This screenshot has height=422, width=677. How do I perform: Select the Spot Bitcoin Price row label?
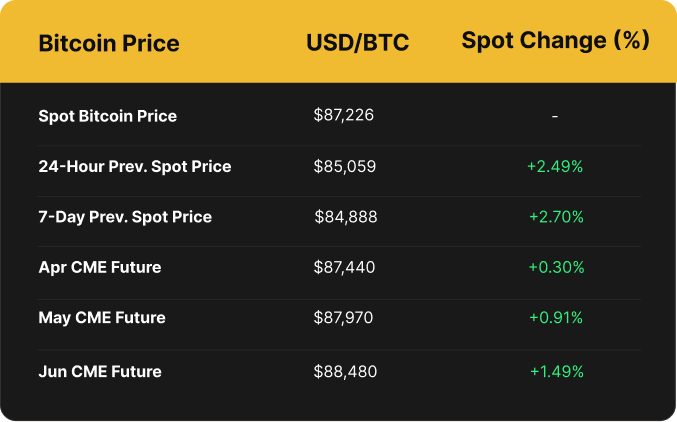point(107,116)
